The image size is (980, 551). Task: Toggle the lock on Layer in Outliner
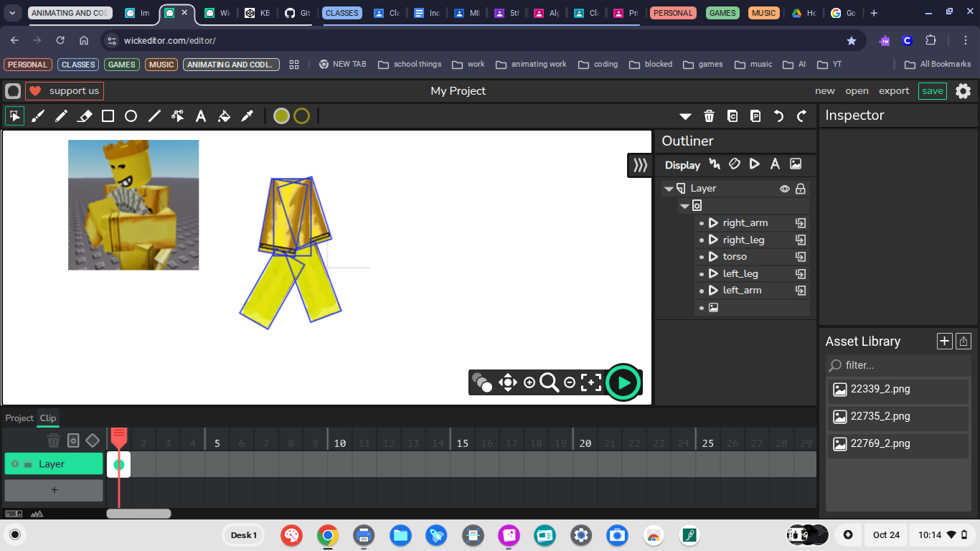801,189
